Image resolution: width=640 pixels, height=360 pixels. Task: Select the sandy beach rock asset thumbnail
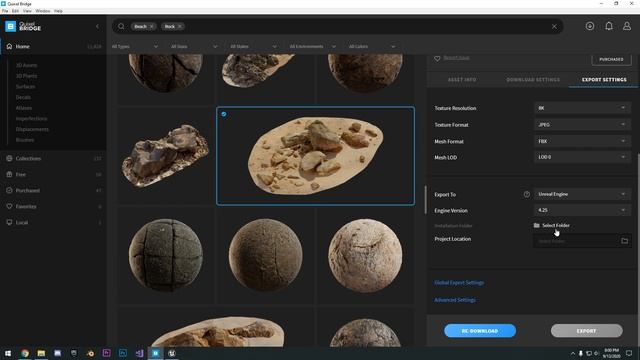pos(316,156)
